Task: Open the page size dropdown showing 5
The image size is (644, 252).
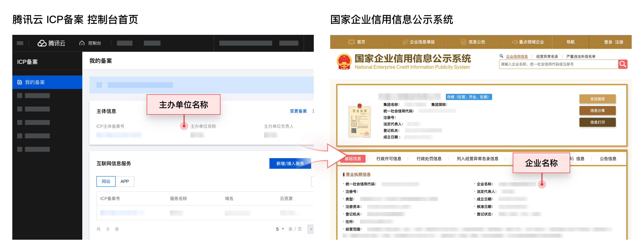Action: [280, 229]
